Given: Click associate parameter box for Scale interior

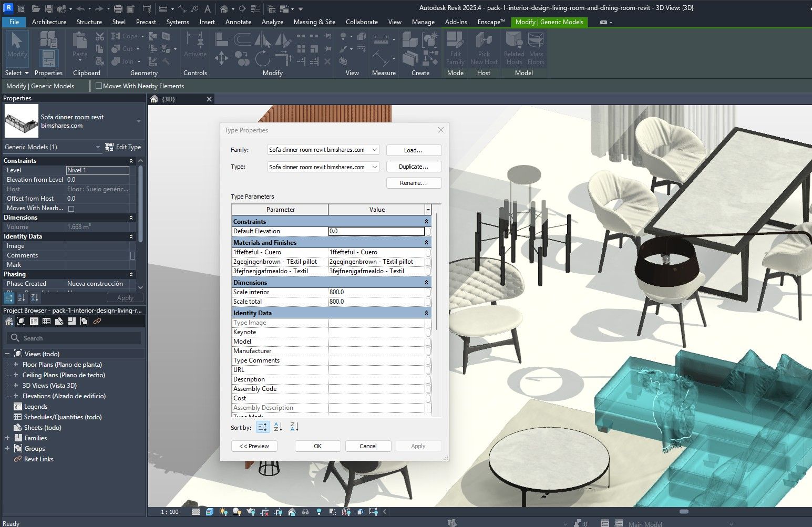Looking at the screenshot, I should 428,292.
